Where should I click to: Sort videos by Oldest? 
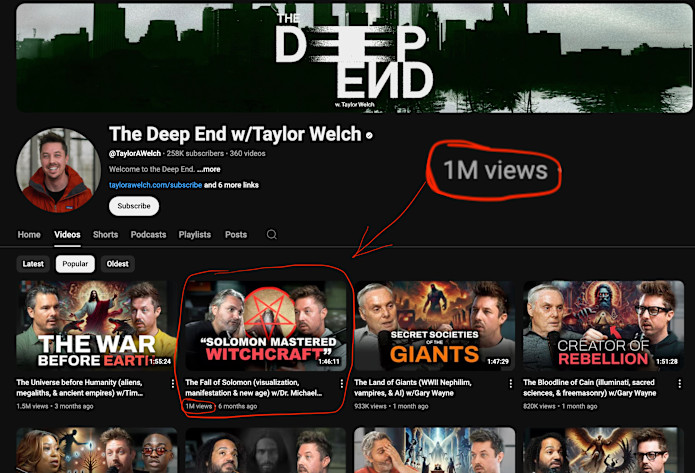click(x=117, y=264)
